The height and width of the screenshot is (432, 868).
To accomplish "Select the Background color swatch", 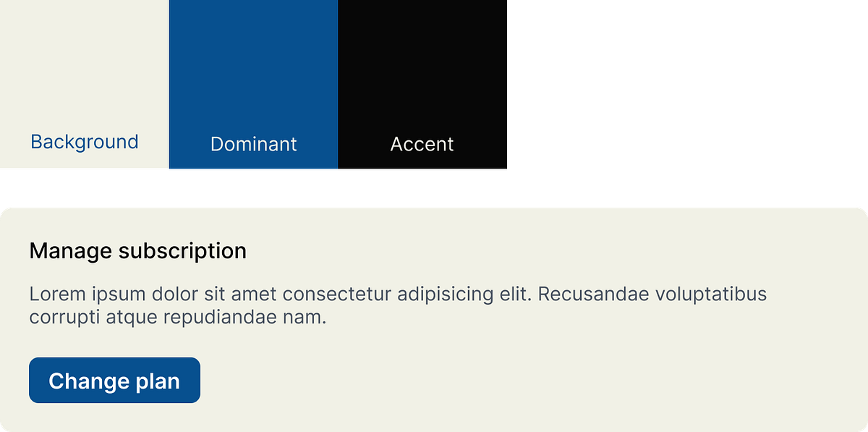I will click(84, 87).
